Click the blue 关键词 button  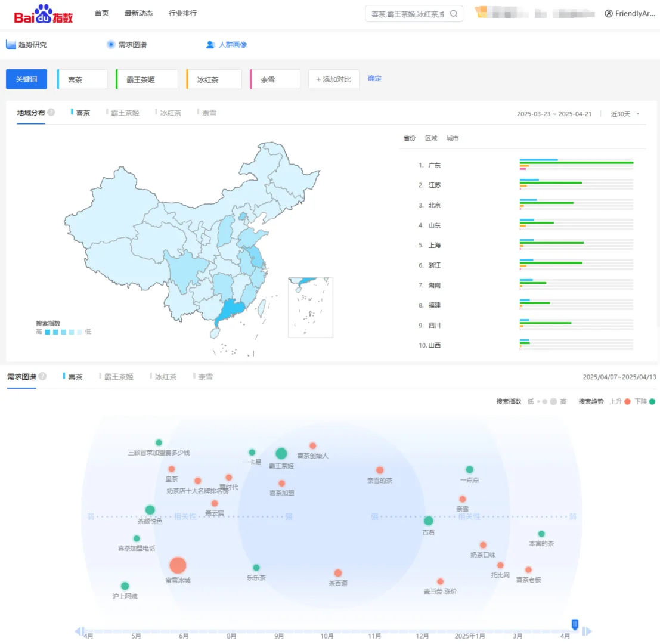(26, 79)
